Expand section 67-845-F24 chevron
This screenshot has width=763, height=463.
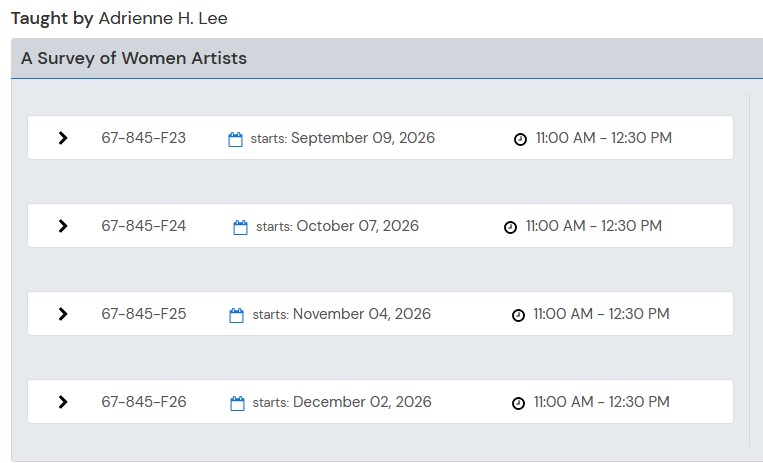click(x=63, y=226)
